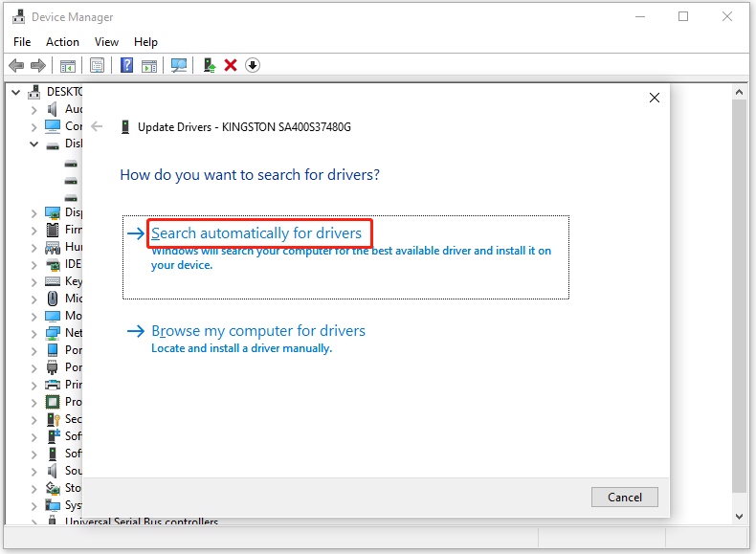Select the Firmware chip icon in tree
Image resolution: width=756 pixels, height=554 pixels.
[x=53, y=230]
